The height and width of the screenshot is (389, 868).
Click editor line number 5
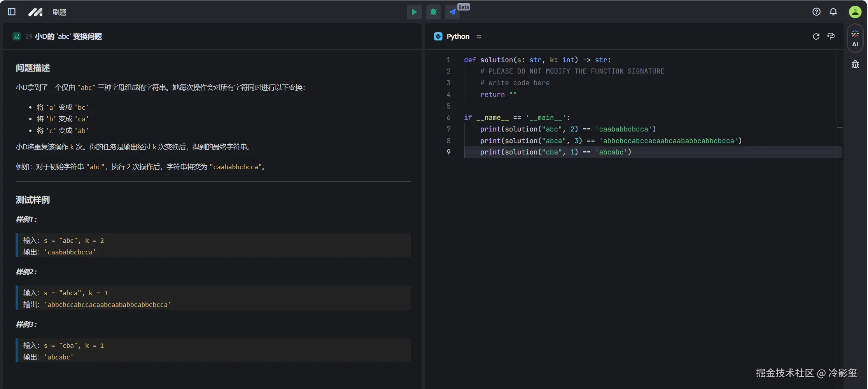[448, 106]
